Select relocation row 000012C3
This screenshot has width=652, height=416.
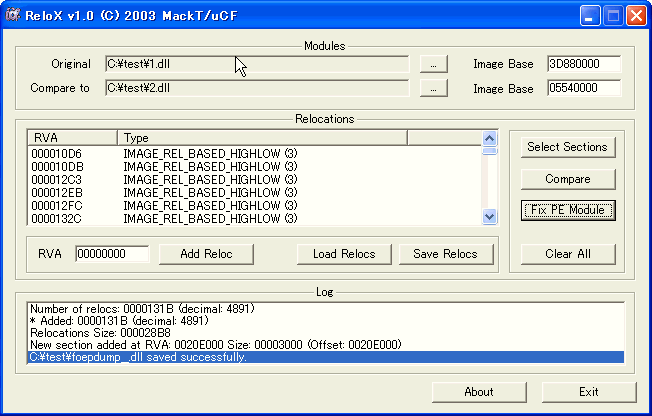tap(254, 180)
